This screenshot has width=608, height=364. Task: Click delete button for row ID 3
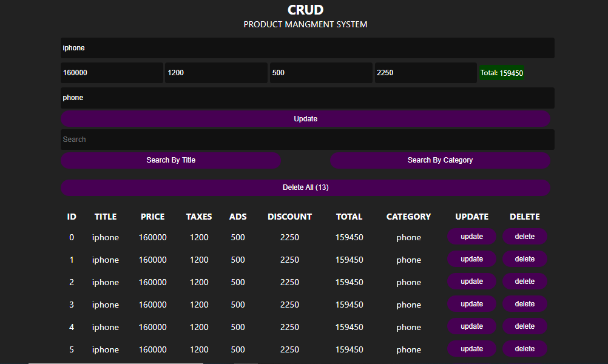point(525,304)
